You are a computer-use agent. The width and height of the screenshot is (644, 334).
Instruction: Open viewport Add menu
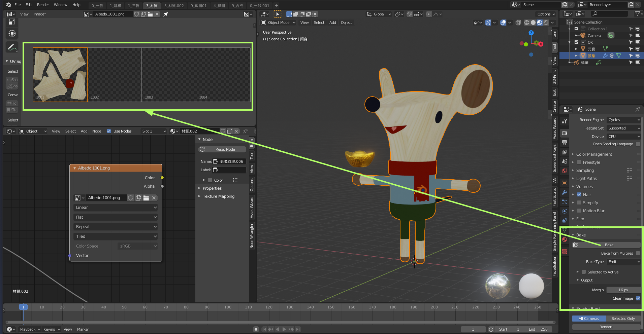(x=332, y=23)
